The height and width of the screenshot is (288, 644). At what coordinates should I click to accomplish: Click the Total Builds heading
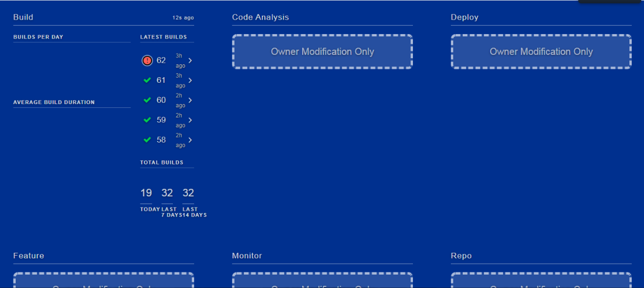click(x=162, y=163)
